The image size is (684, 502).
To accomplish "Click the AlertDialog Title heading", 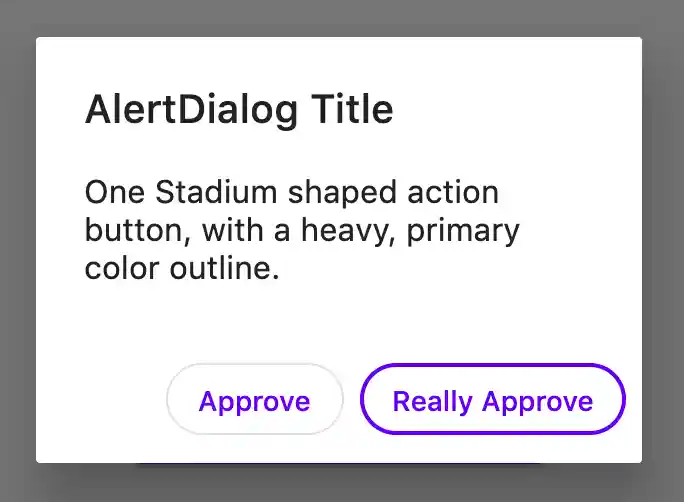I will [x=239, y=110].
